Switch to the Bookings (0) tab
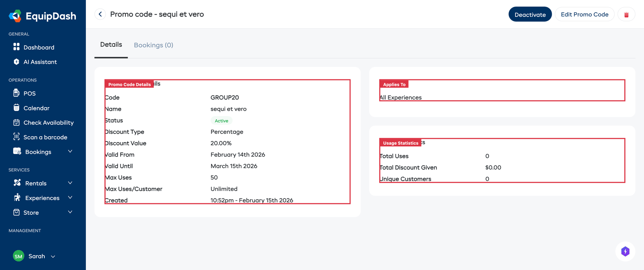Image resolution: width=644 pixels, height=270 pixels. [x=153, y=45]
